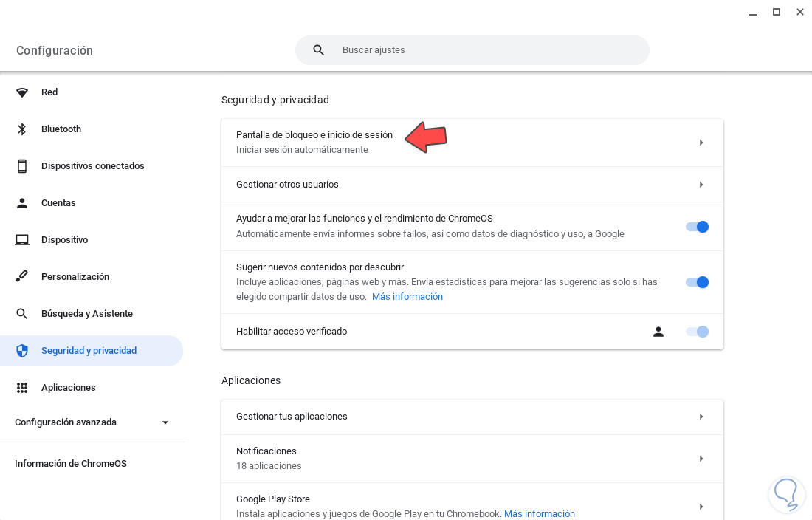Click the Bluetooth icon in sidebar

(x=22, y=129)
